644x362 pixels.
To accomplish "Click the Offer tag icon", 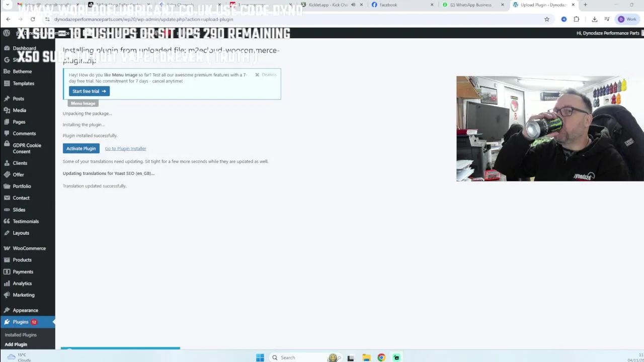I will click(7, 174).
